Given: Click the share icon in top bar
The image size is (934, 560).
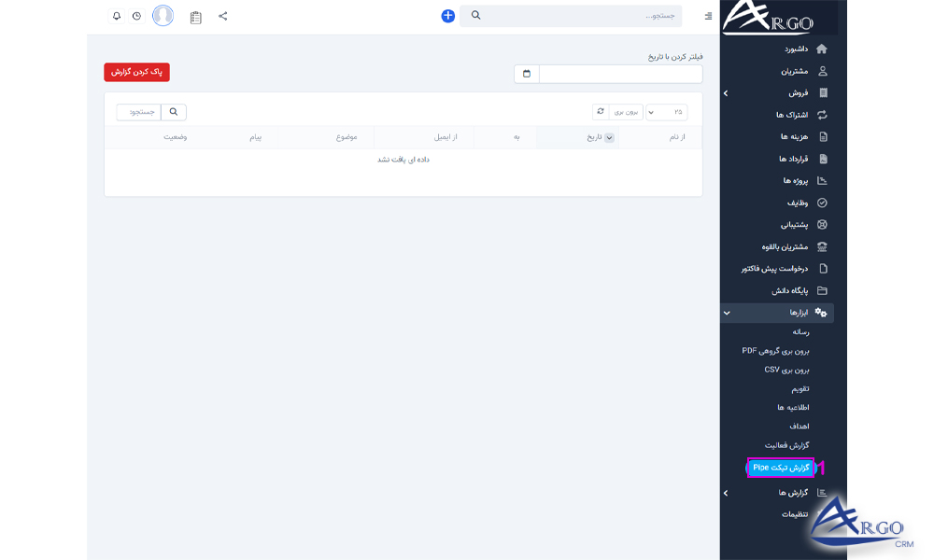Looking at the screenshot, I should pos(222,16).
